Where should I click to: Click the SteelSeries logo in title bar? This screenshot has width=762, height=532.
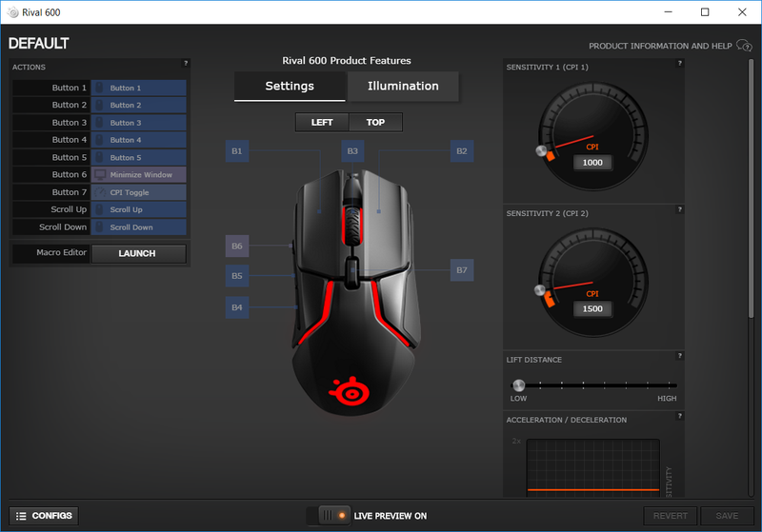click(13, 12)
